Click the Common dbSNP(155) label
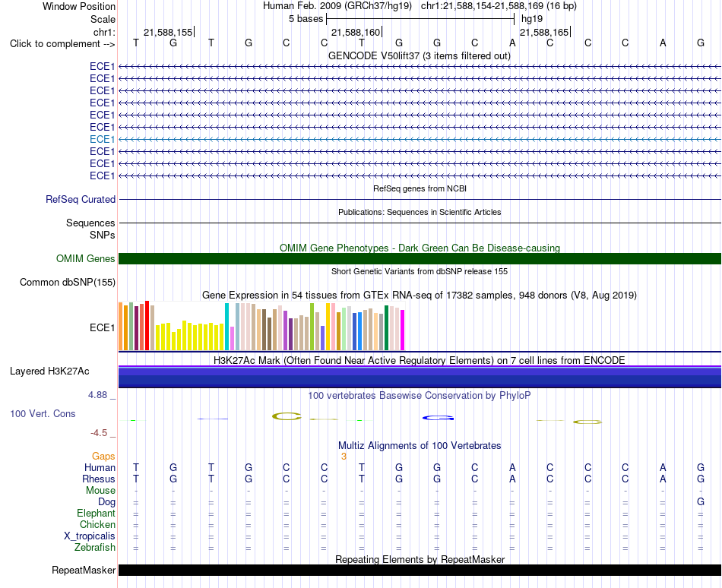Viewport: 722px width, 588px height. point(68,283)
